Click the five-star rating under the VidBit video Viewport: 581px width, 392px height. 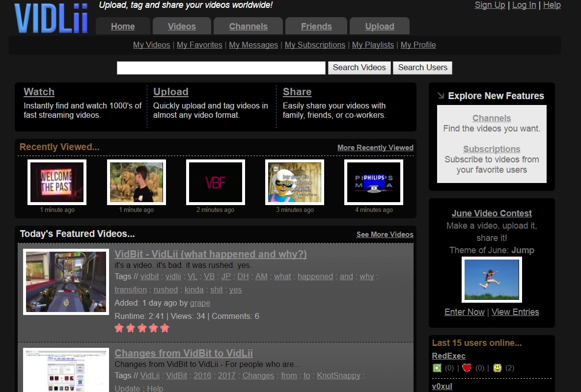pyautogui.click(x=142, y=328)
